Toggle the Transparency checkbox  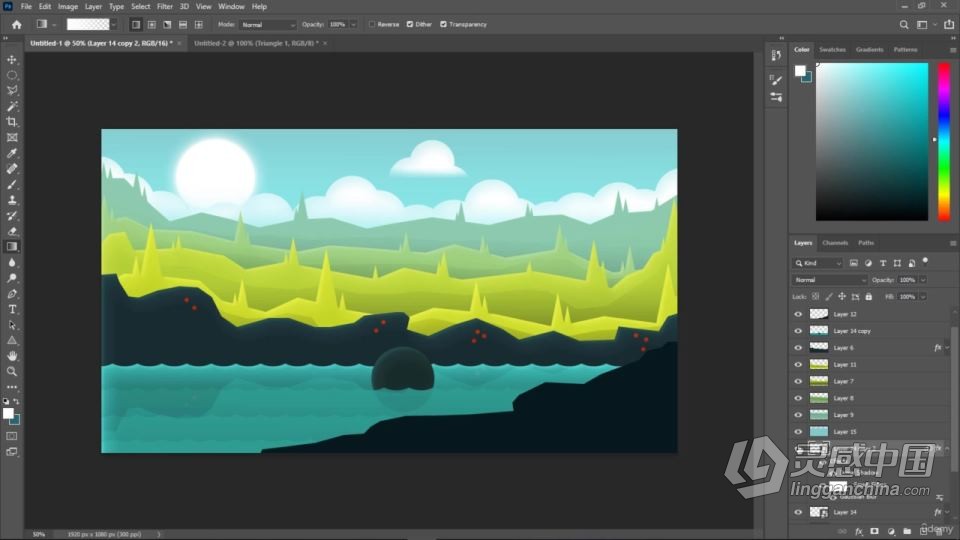pyautogui.click(x=443, y=24)
